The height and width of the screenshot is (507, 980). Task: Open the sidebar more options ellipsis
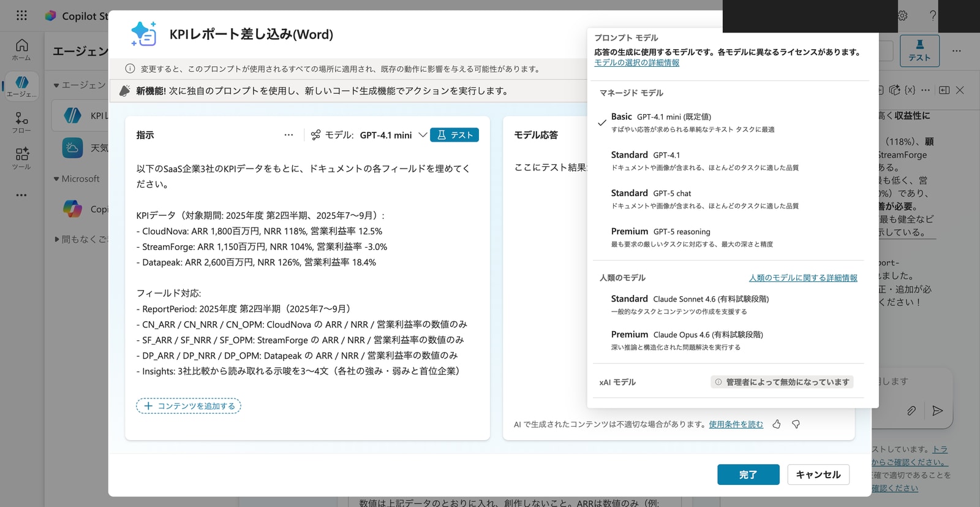[21, 195]
